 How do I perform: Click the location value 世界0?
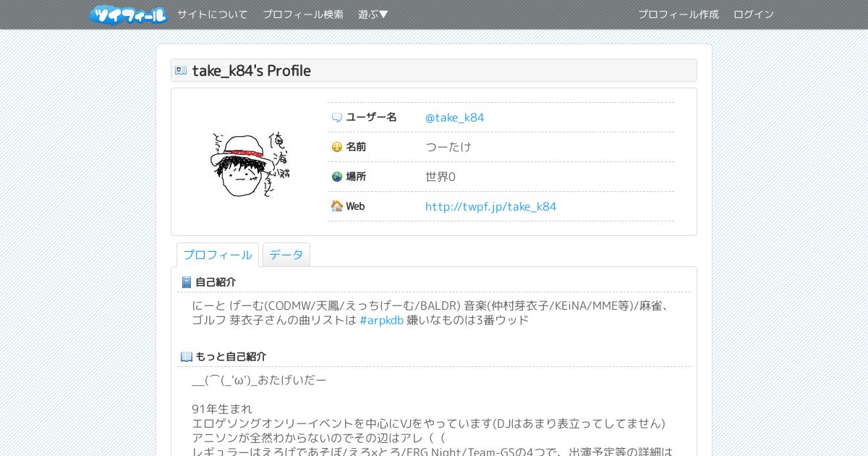click(441, 177)
